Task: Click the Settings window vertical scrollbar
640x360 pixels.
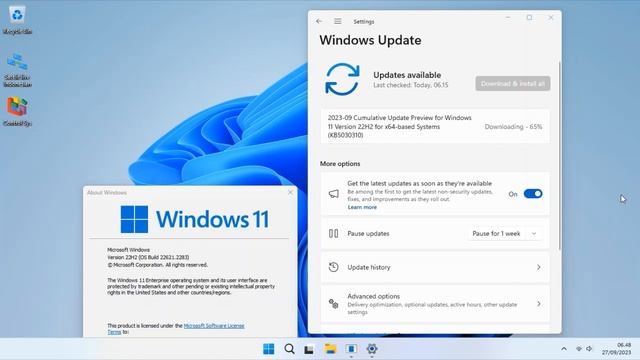Action: point(560,155)
